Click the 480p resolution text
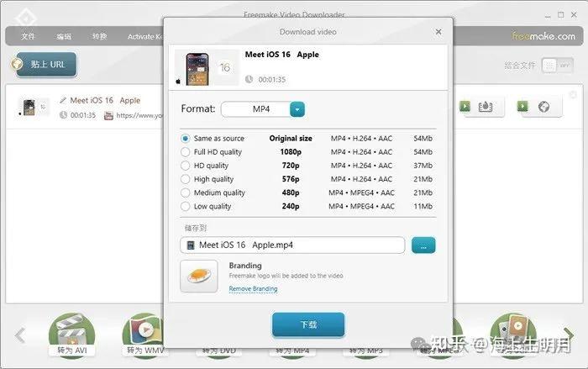 pyautogui.click(x=291, y=192)
